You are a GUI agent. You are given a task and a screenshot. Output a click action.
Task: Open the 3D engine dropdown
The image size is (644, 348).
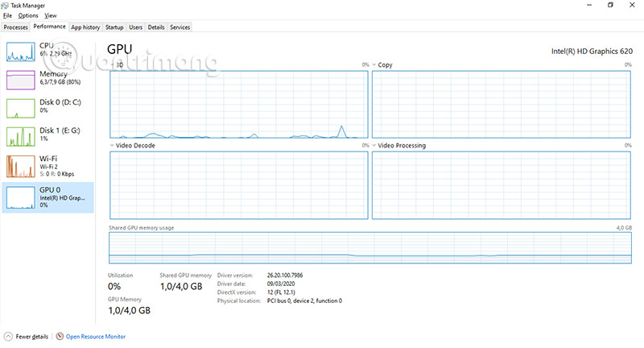(113, 65)
